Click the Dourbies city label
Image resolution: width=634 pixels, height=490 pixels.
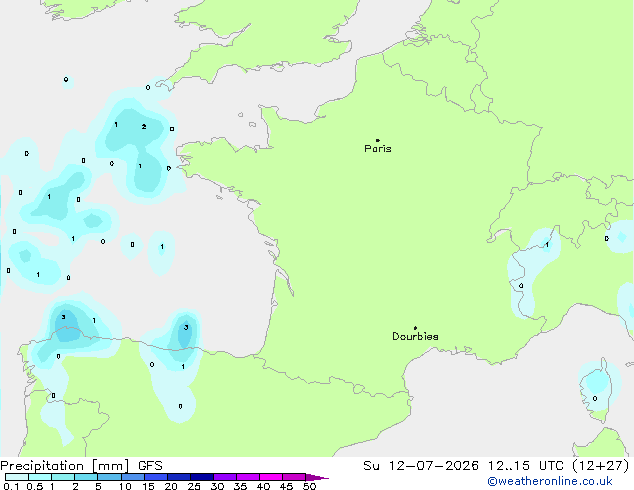coord(415,336)
